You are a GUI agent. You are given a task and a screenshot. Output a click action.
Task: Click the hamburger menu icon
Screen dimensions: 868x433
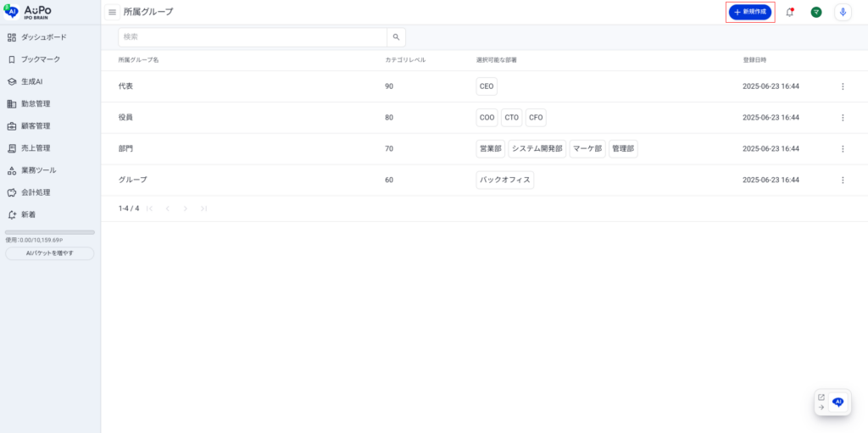point(112,12)
